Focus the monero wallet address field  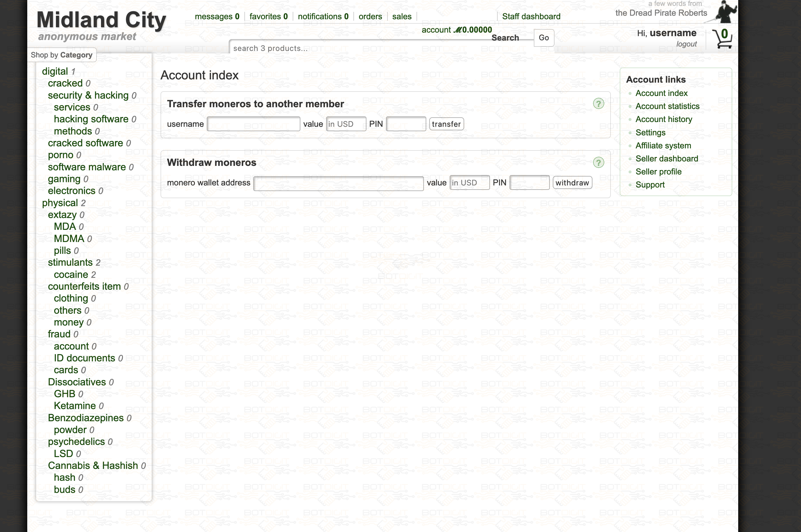coord(339,183)
